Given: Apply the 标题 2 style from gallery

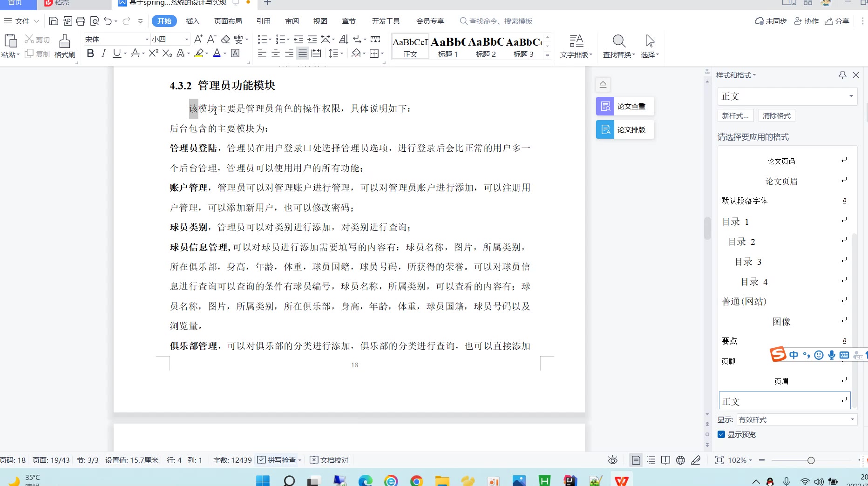Looking at the screenshot, I should click(x=485, y=46).
